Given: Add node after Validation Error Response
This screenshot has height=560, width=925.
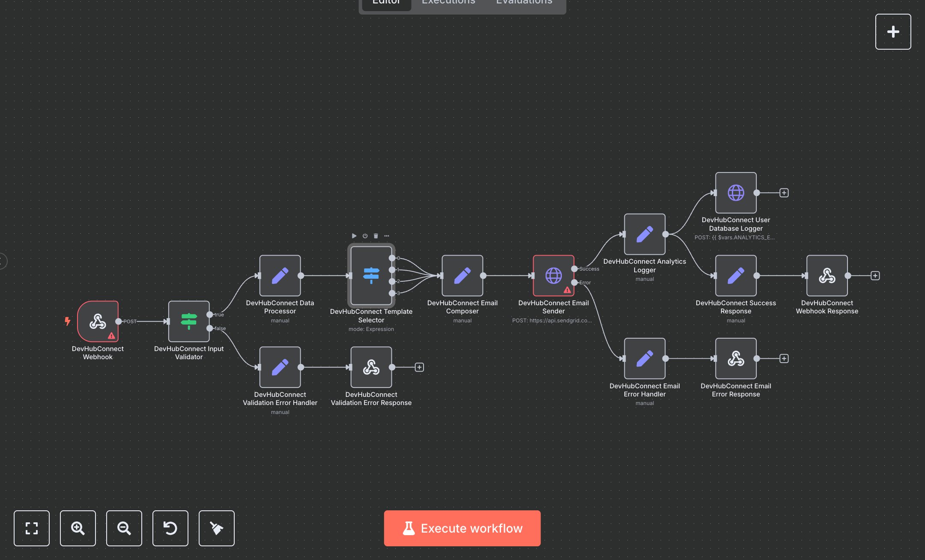Looking at the screenshot, I should point(419,367).
